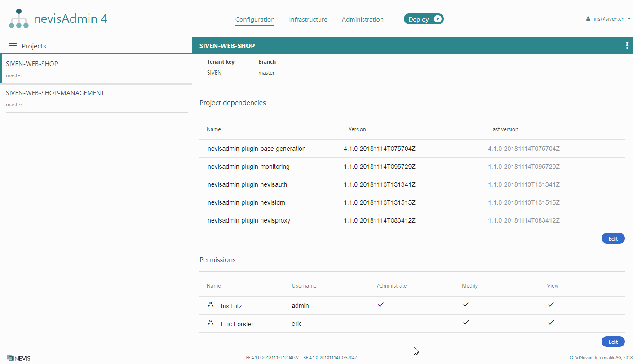Click the nevisAdmin 4 title text
633x364 pixels.
click(x=71, y=19)
